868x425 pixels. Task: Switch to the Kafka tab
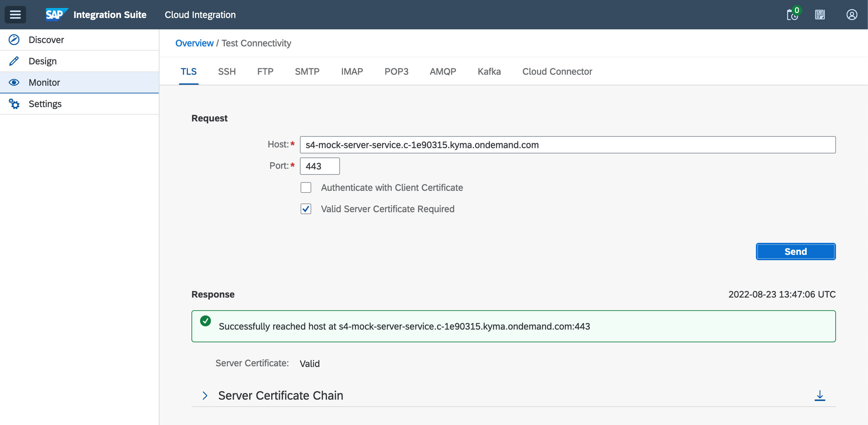point(489,71)
